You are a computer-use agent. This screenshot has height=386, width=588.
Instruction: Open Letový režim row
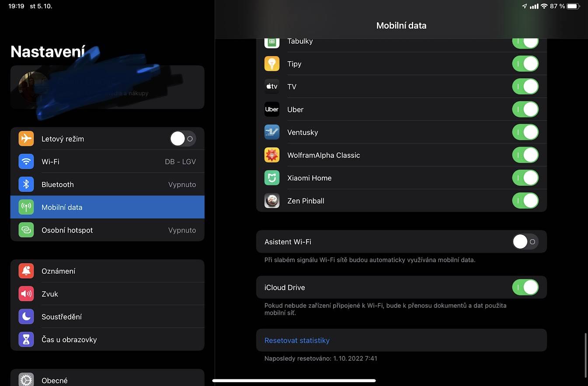107,139
